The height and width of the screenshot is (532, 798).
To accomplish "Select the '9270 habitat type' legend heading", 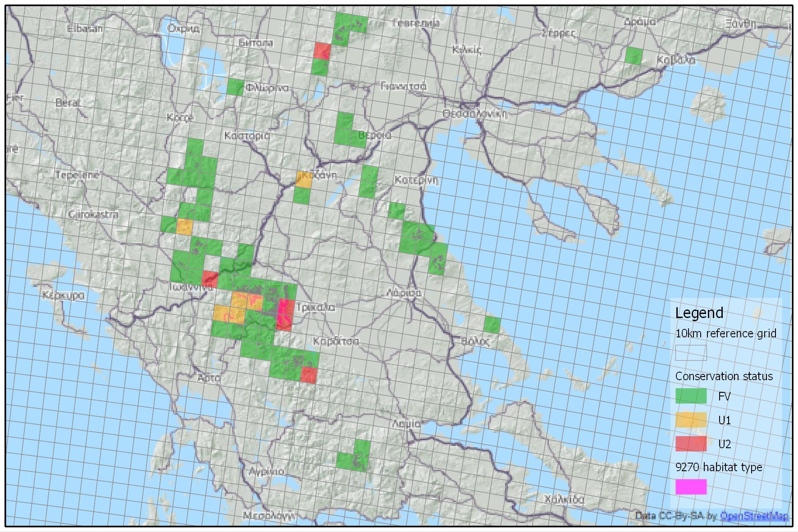I will [719, 467].
